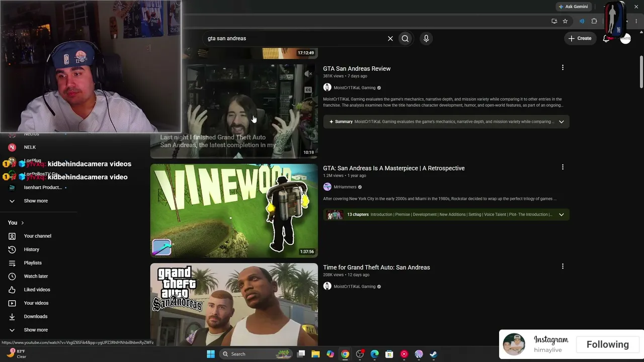Open the GTA San Andreas Review video title
This screenshot has width=644, height=362.
click(x=357, y=68)
